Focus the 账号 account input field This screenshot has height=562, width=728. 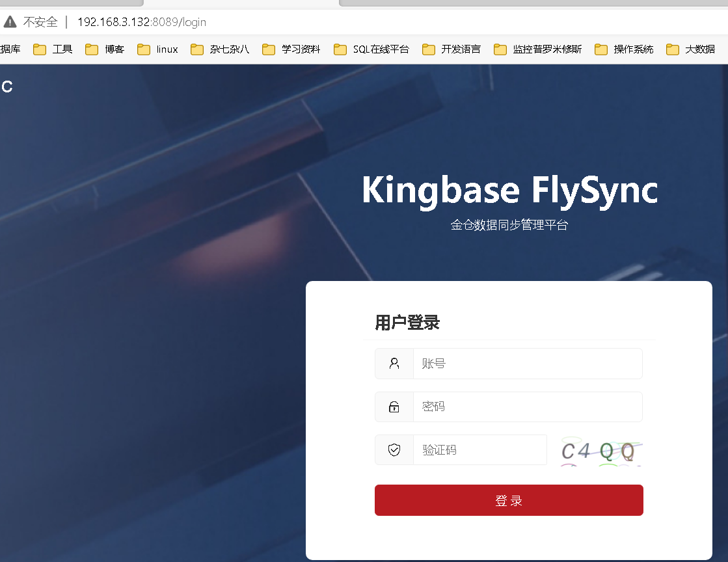point(528,364)
